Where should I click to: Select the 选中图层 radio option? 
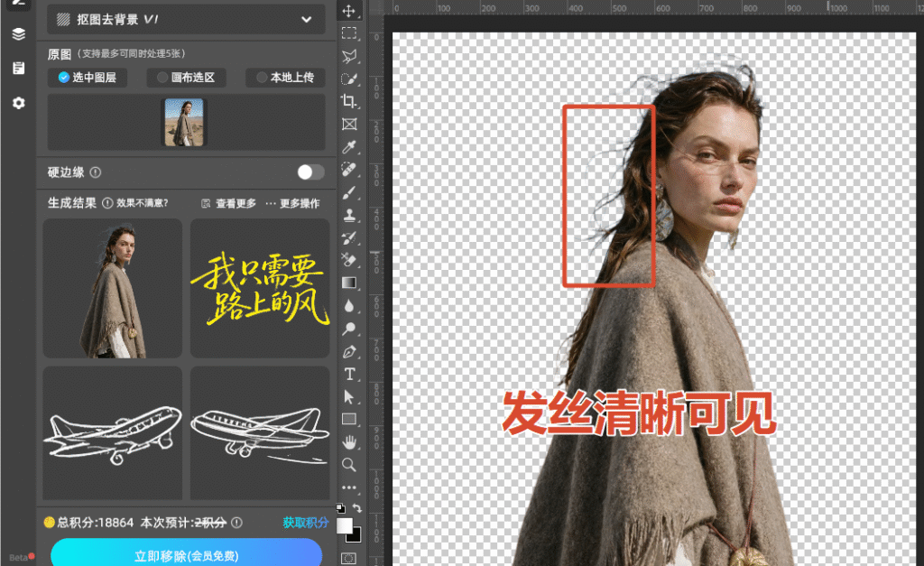click(88, 78)
